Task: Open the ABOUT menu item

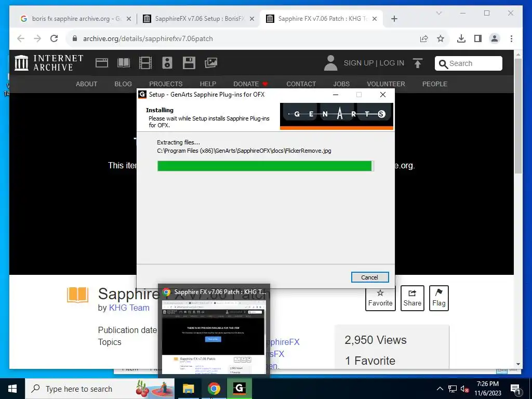Action: pos(87,84)
